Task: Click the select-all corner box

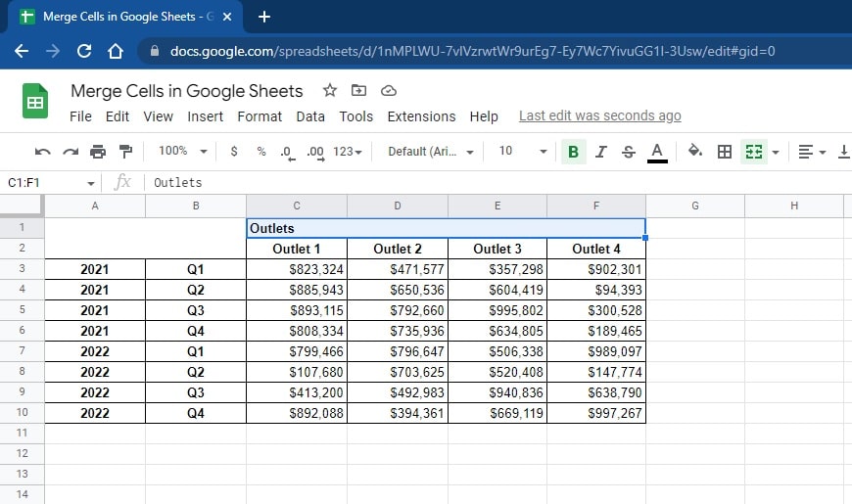Action: (x=22, y=206)
